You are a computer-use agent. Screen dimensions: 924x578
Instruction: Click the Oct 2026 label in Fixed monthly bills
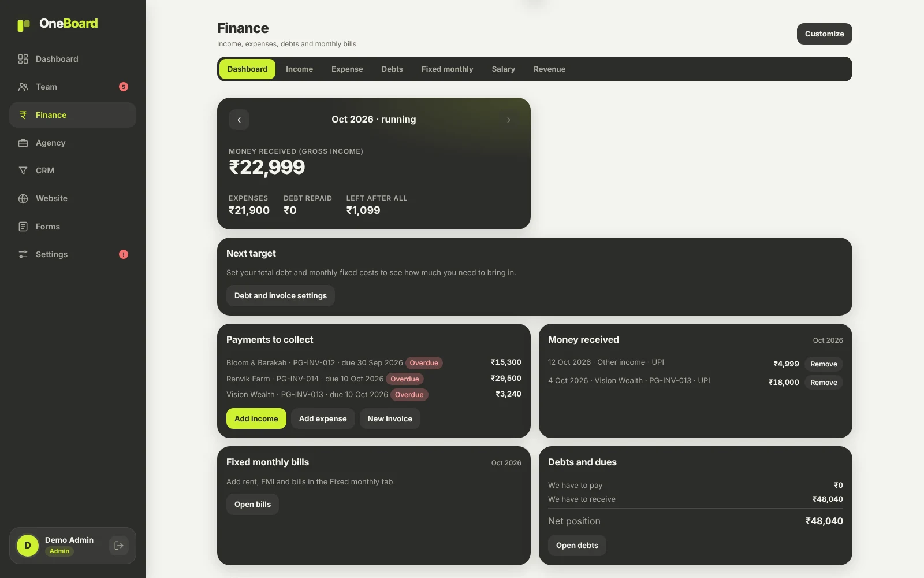506,463
